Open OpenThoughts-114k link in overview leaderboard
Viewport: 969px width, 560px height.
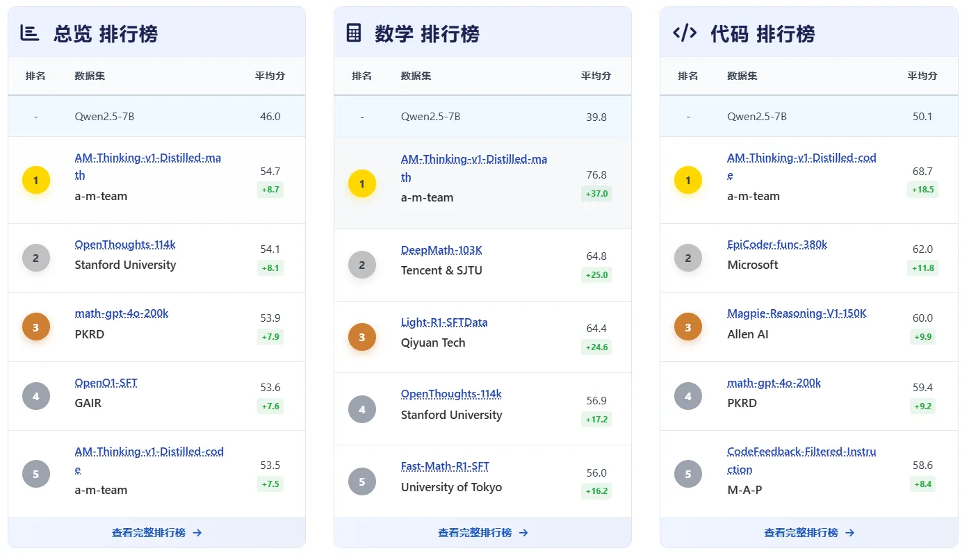point(125,245)
